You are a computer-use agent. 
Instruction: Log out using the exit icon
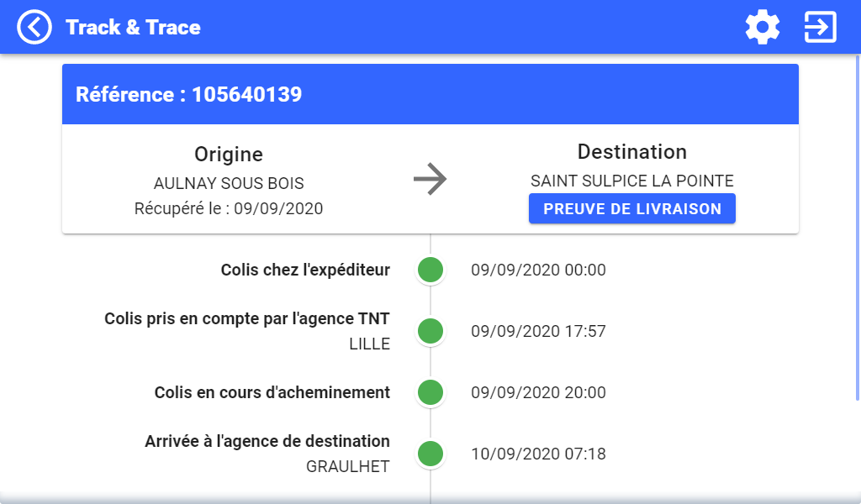click(821, 27)
